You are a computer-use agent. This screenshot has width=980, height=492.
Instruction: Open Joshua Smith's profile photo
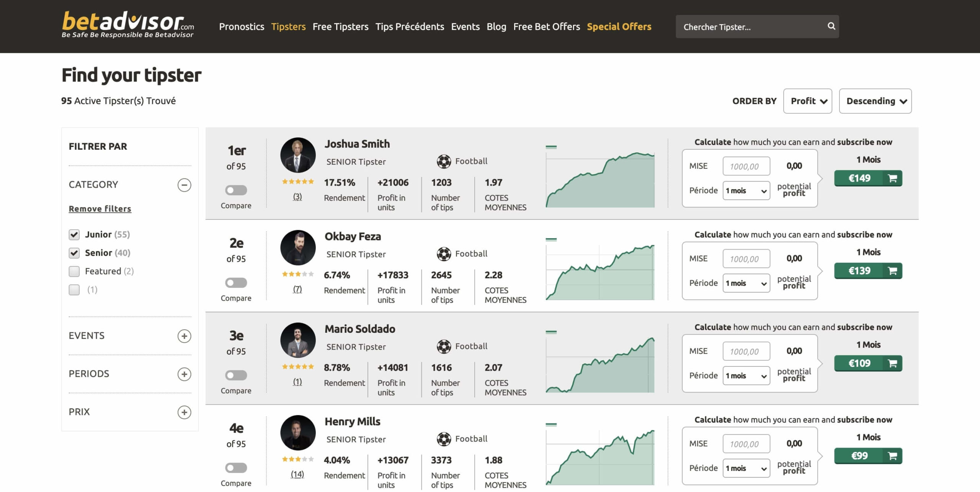[x=298, y=155]
